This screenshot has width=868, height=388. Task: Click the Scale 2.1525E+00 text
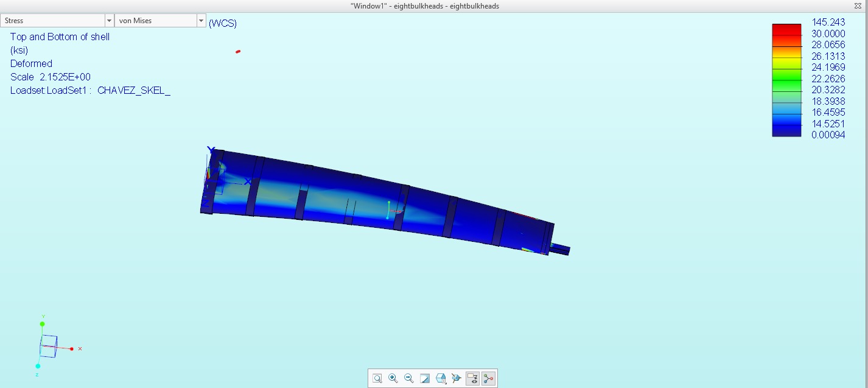coord(51,77)
